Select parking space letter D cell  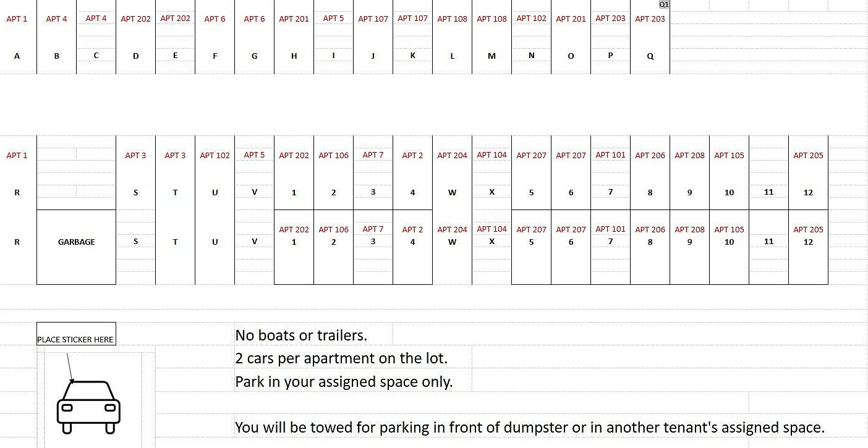tap(135, 56)
